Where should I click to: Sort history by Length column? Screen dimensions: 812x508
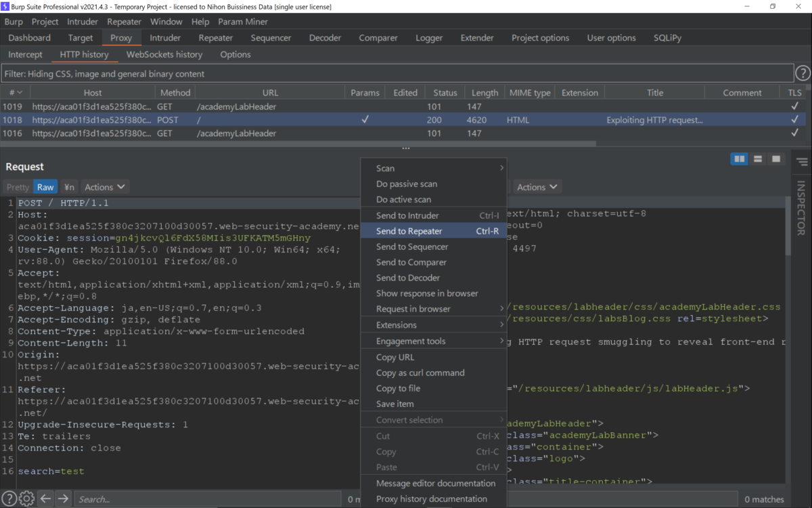[x=485, y=93]
